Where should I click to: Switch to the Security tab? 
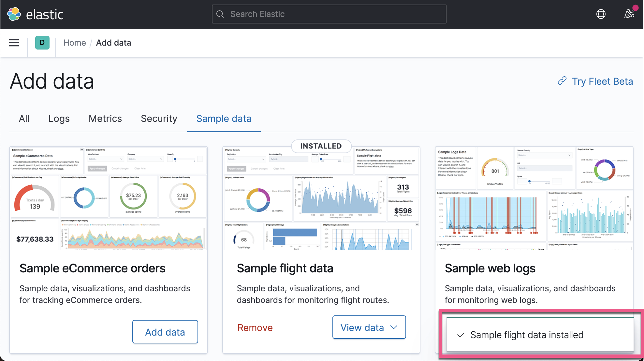pyautogui.click(x=159, y=119)
